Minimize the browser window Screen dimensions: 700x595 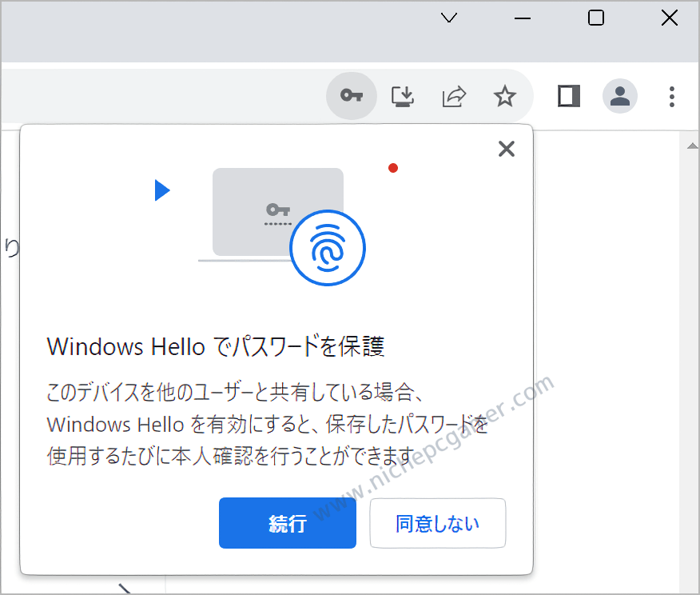523,18
